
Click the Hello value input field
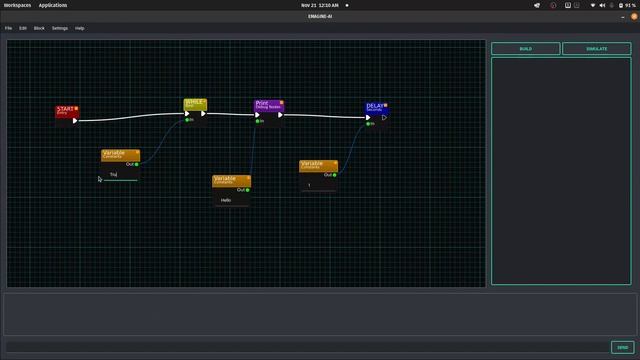pyautogui.click(x=231, y=201)
